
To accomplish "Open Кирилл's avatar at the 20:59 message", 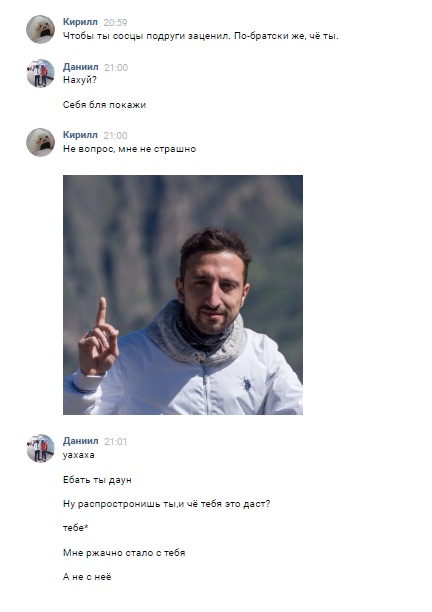I will (40, 29).
